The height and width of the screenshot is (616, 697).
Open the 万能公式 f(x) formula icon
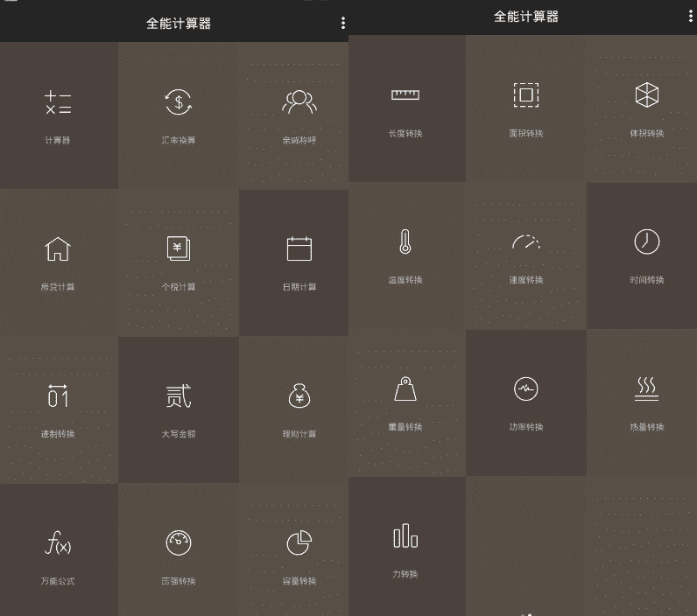click(x=58, y=542)
